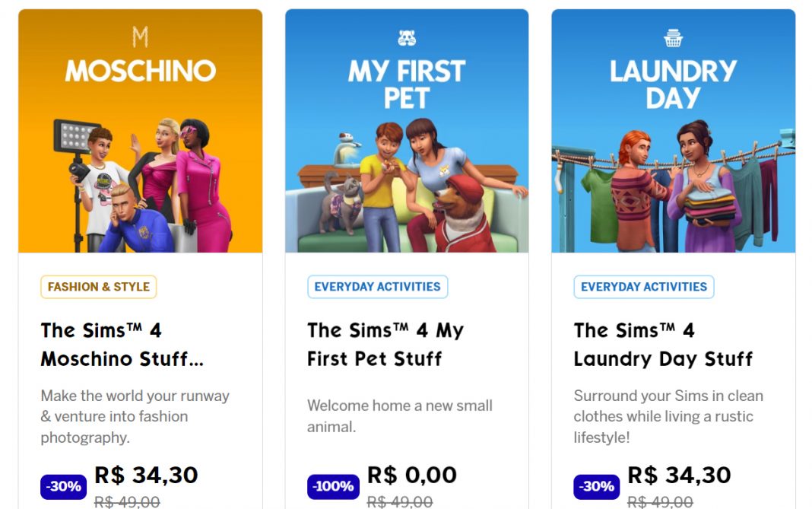Image resolution: width=812 pixels, height=509 pixels.
Task: Click the -30% badge on Laundry Day Stuff
Action: click(596, 486)
